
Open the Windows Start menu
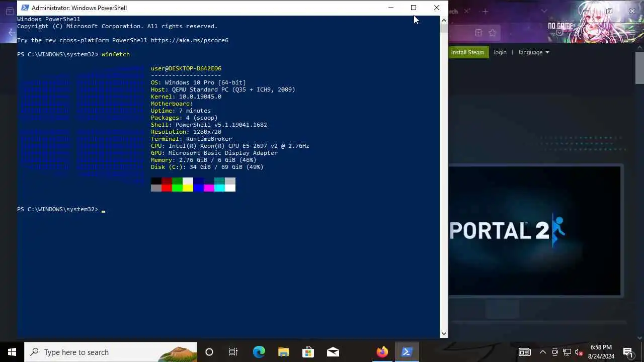pyautogui.click(x=12, y=352)
